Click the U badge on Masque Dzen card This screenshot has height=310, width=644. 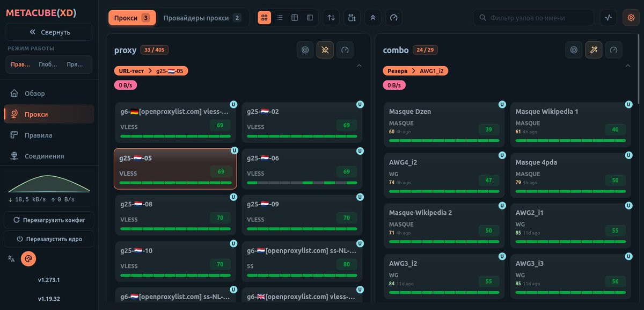tap(502, 104)
